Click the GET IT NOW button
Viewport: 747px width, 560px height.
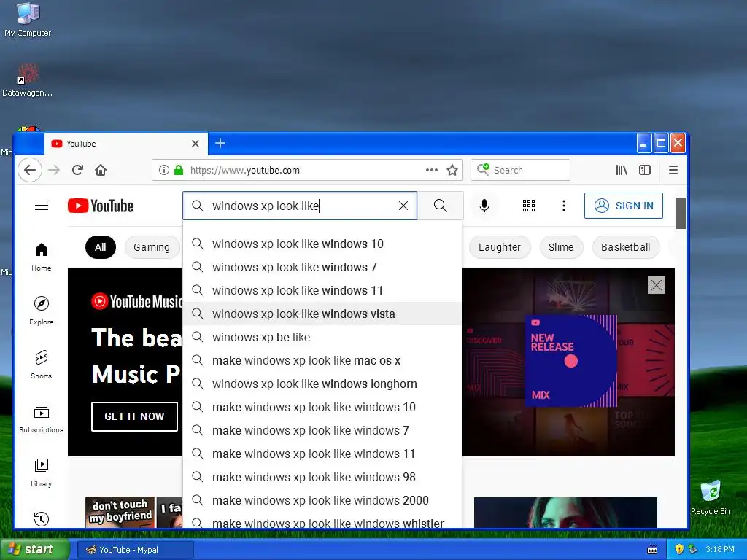tap(134, 416)
